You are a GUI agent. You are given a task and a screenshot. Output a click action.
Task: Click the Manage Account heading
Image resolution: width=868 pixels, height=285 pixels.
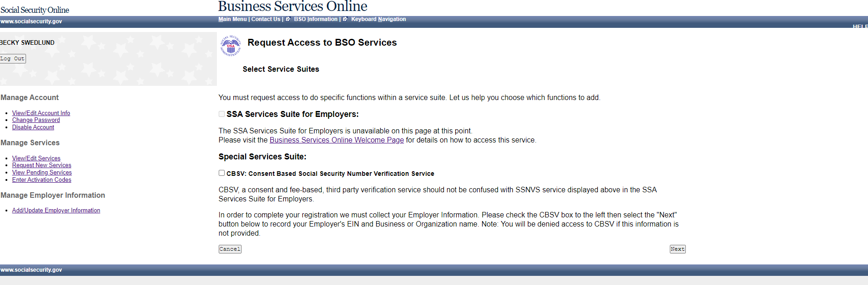(x=30, y=98)
